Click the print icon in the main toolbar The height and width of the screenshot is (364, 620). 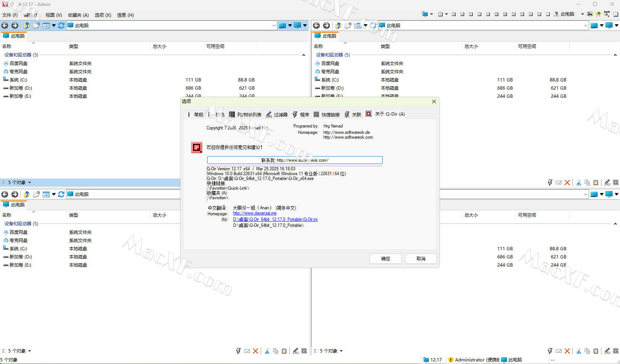coord(590,14)
